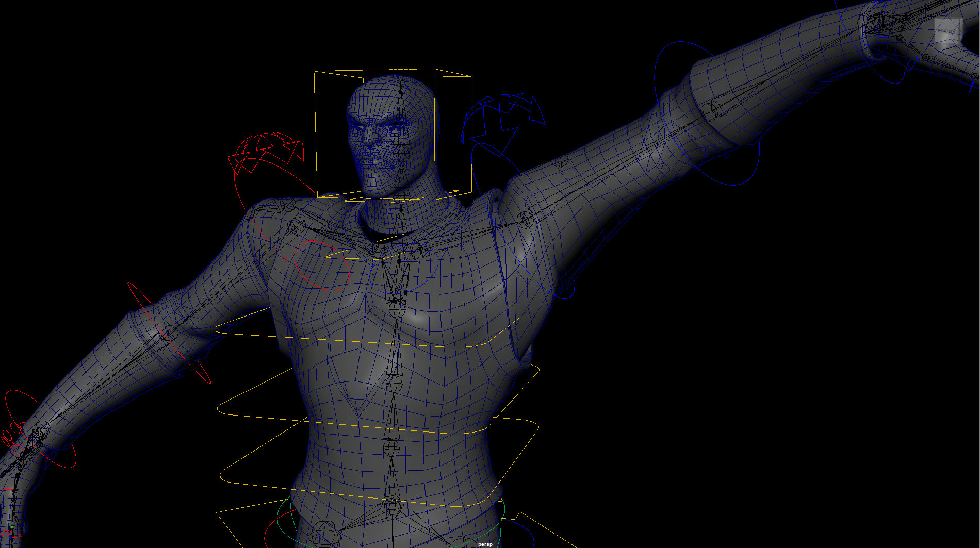Select a spine joint sphere inside the torso
This screenshot has width=980, height=548.
click(395, 384)
